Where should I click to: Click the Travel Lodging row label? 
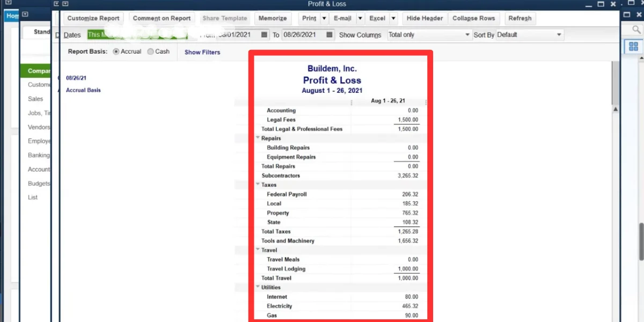[x=286, y=269]
